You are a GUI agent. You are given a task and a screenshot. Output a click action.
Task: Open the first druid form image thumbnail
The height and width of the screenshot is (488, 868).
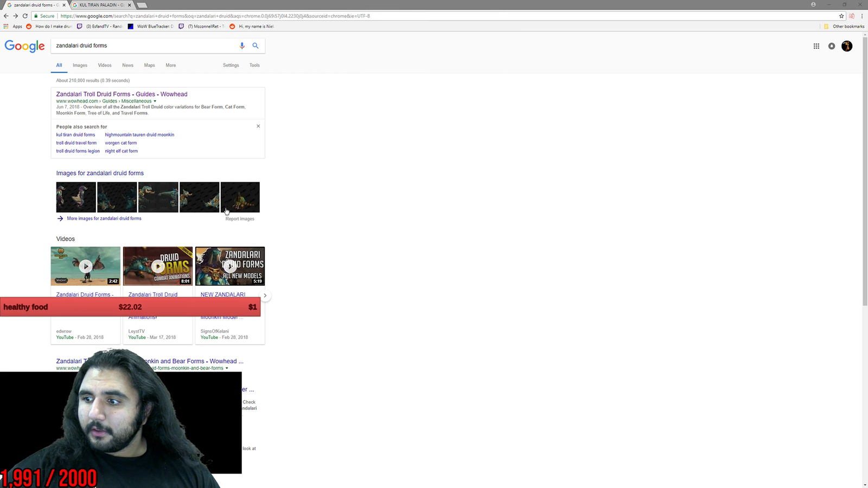pyautogui.click(x=76, y=197)
